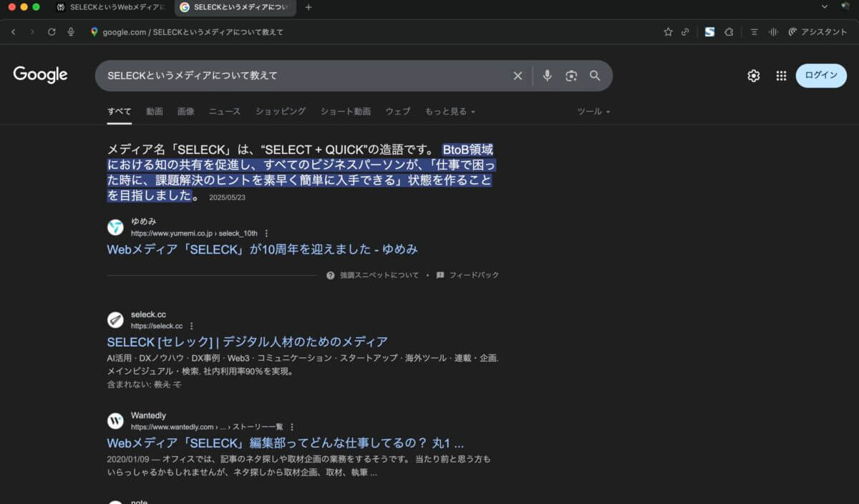Open link Webメディア「SELECK」が10周年を迎えました
The image size is (859, 504).
262,249
